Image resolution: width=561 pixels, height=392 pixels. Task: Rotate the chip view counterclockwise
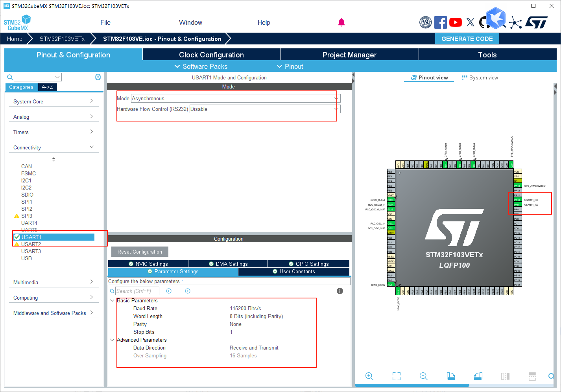[x=478, y=376]
